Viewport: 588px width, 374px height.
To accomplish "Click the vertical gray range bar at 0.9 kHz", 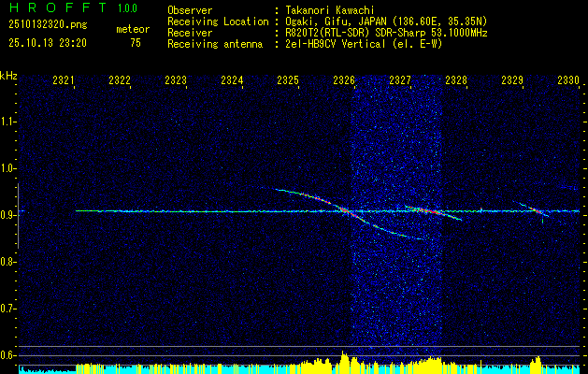I will pyautogui.click(x=19, y=216).
